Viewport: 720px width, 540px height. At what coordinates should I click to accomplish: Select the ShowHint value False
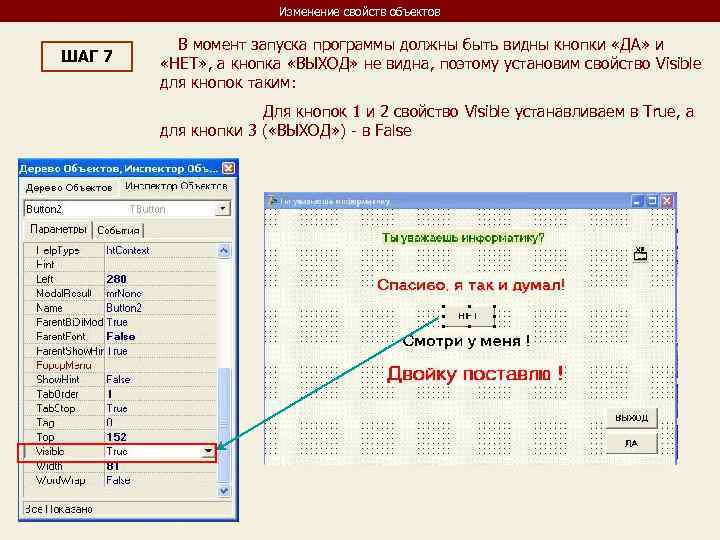[x=118, y=380]
